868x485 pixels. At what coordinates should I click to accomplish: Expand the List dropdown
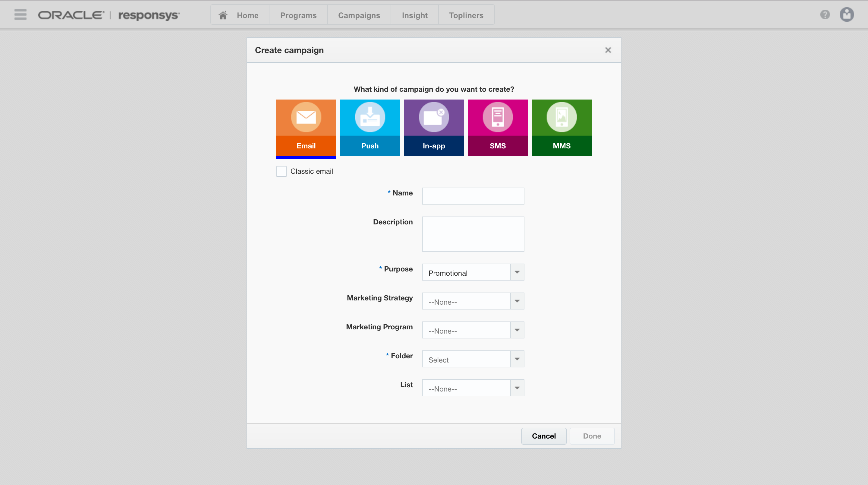pyautogui.click(x=517, y=388)
